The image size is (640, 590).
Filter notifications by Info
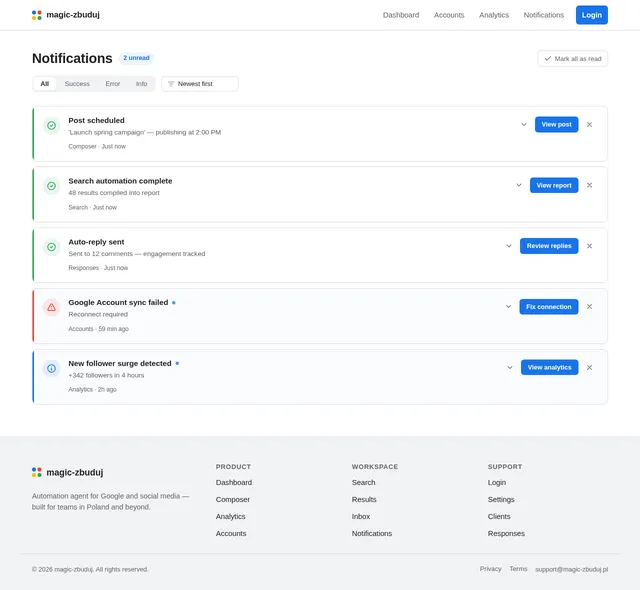142,84
